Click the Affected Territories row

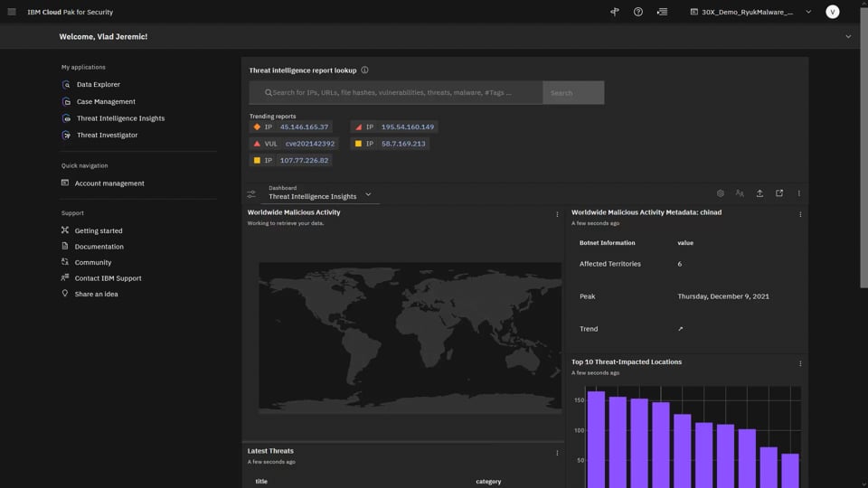pyautogui.click(x=685, y=264)
